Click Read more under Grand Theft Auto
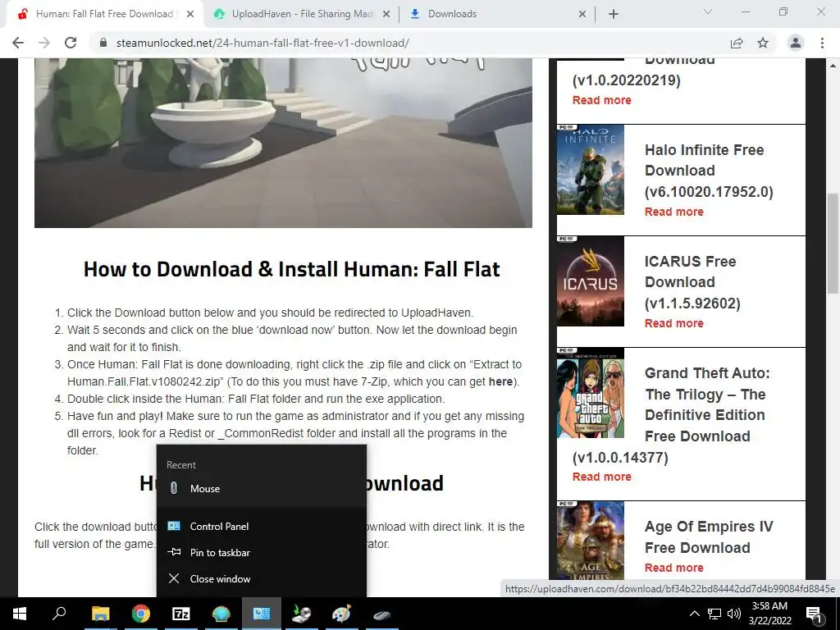 (601, 477)
